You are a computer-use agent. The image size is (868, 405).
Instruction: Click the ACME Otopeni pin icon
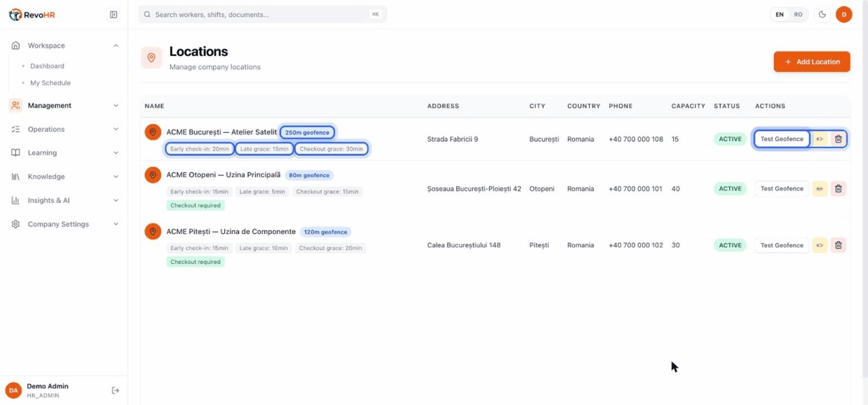click(153, 175)
